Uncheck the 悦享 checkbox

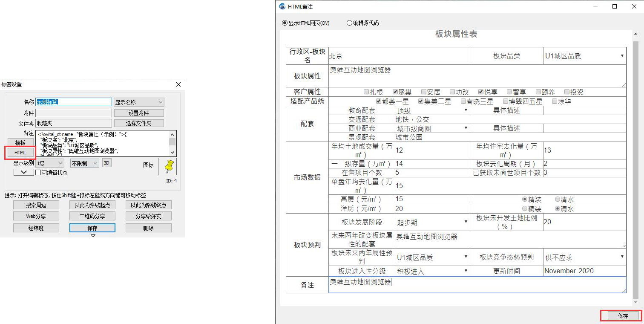(x=481, y=92)
